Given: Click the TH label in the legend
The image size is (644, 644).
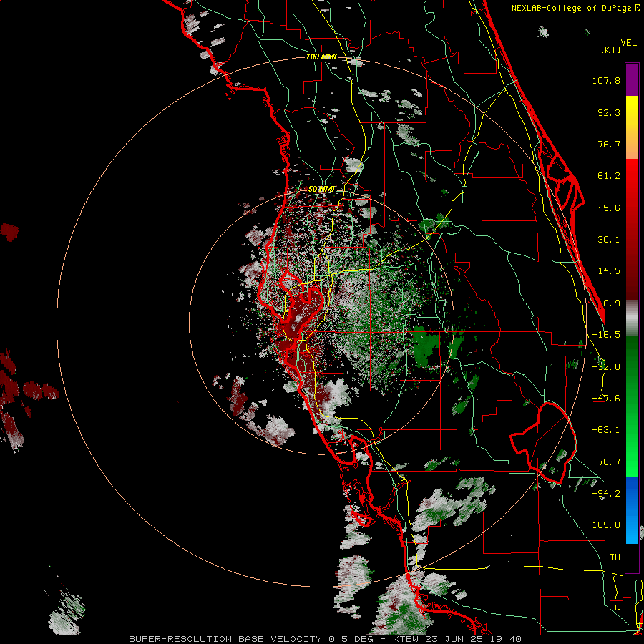Looking at the screenshot, I should click(x=615, y=557).
